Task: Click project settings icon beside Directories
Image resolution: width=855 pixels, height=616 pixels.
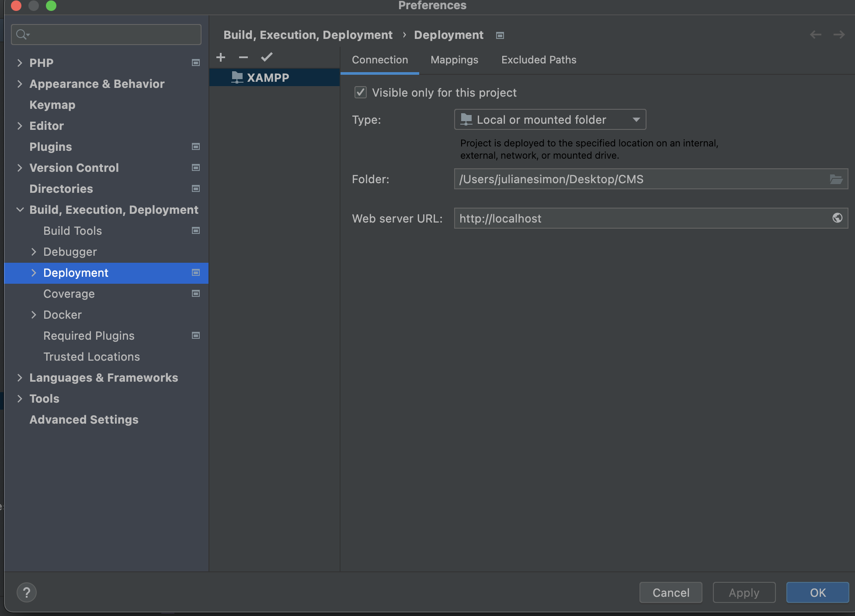Action: pyautogui.click(x=196, y=188)
